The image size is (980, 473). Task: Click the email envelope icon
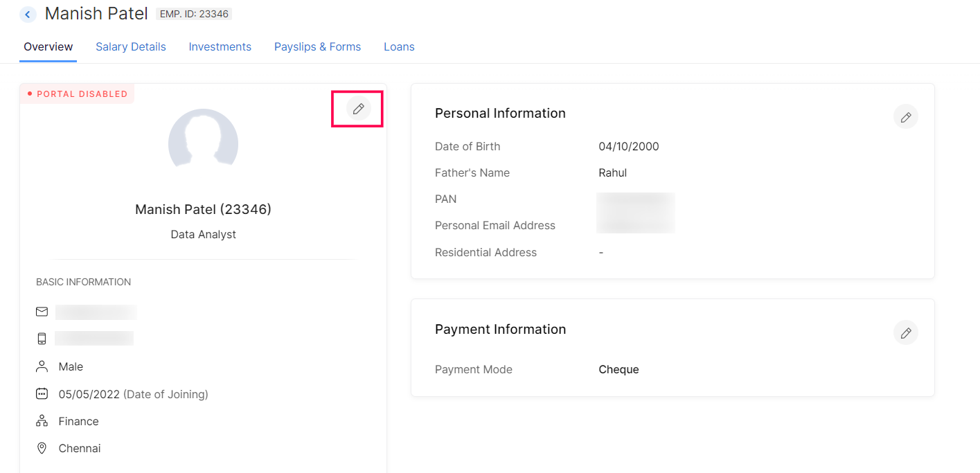click(42, 312)
